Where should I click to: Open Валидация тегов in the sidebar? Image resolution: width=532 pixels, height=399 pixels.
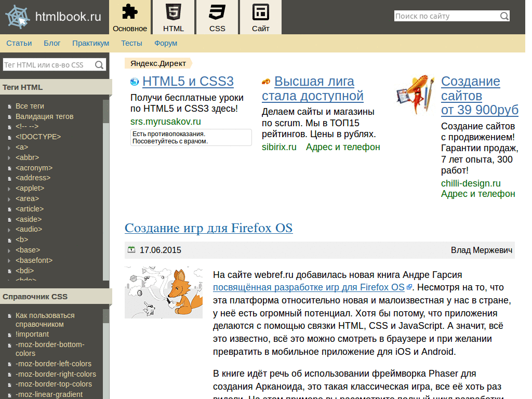click(x=45, y=116)
